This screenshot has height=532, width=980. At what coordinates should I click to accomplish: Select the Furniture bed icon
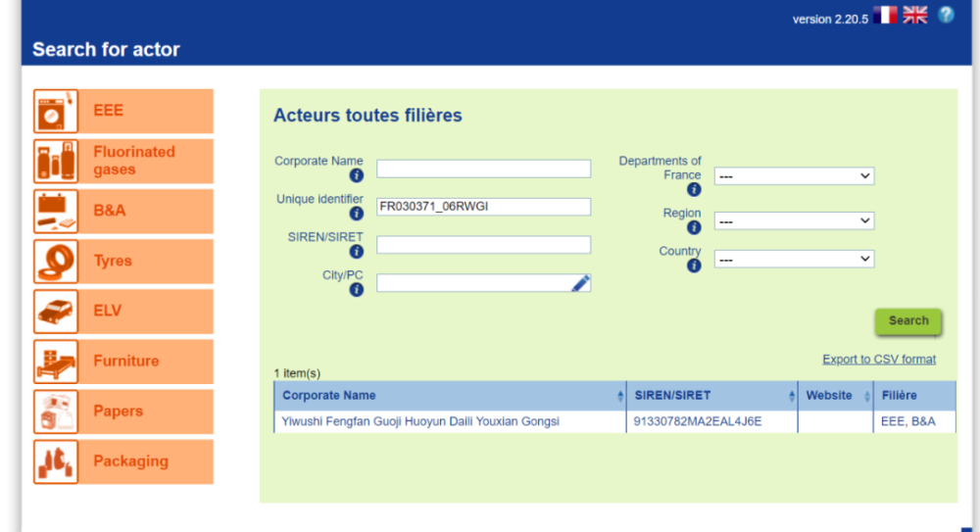(56, 362)
